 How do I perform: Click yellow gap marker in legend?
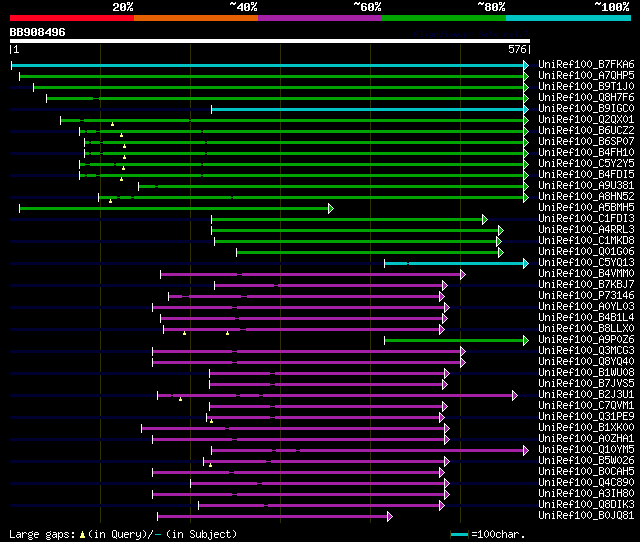pos(82,535)
